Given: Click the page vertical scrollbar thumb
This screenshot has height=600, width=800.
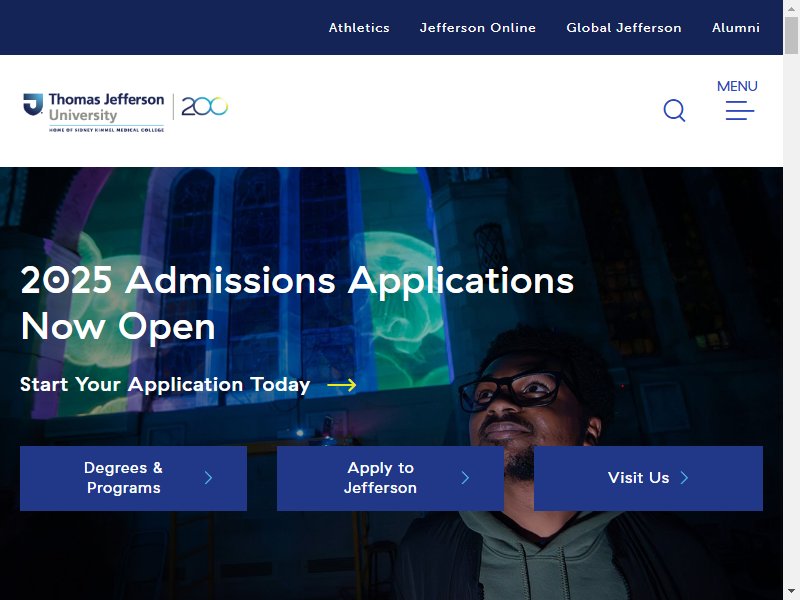Looking at the screenshot, I should tap(791, 35).
